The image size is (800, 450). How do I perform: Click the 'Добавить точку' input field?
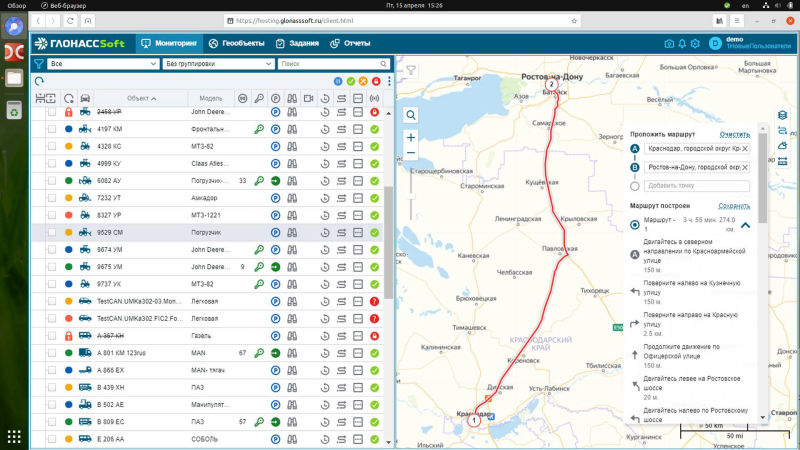click(696, 186)
